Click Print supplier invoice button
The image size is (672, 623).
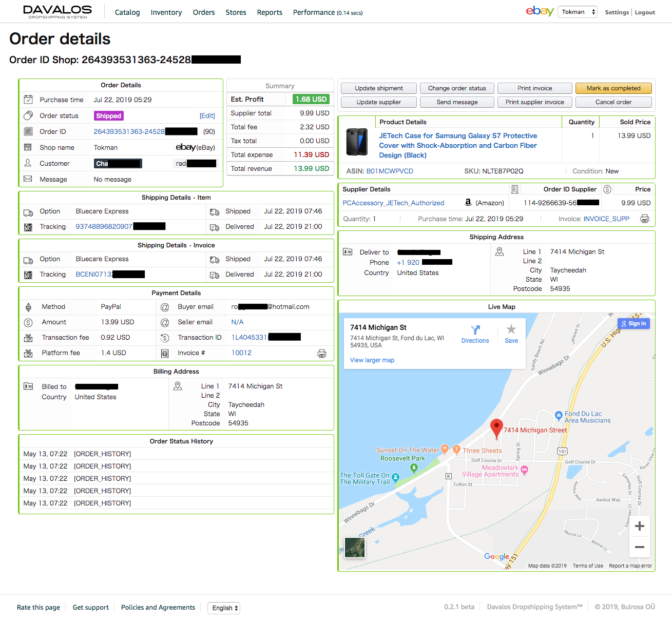coord(535,102)
